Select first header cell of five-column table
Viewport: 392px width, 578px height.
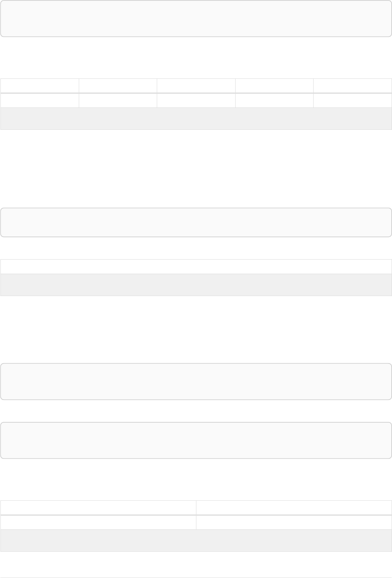pos(40,86)
